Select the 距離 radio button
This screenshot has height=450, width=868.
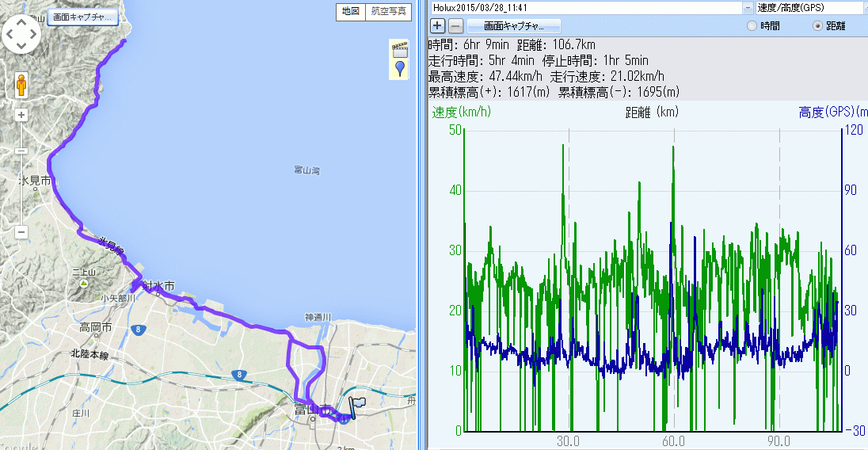(818, 26)
